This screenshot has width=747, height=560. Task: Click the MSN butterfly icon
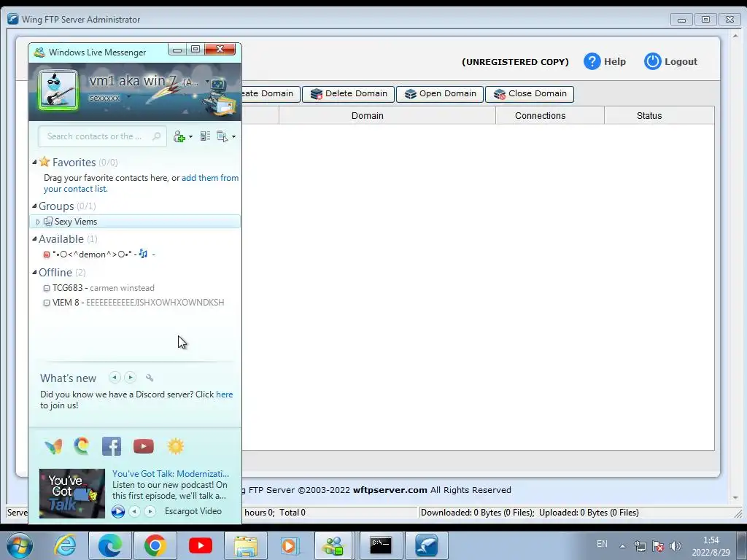point(53,446)
